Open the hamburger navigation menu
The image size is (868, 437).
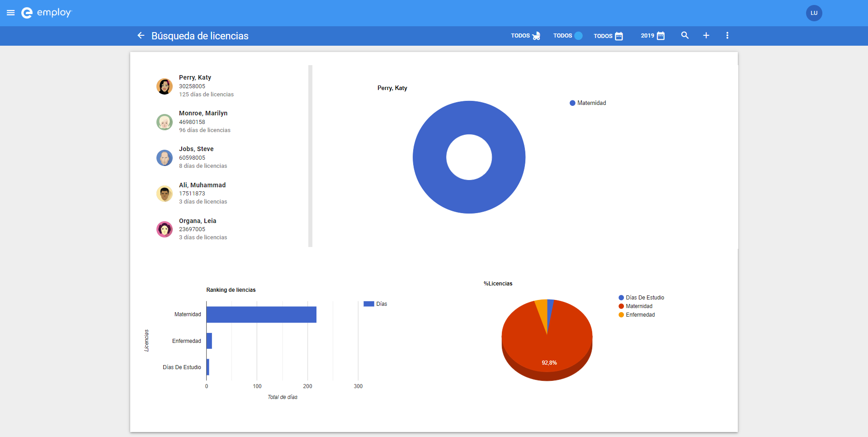coord(11,13)
